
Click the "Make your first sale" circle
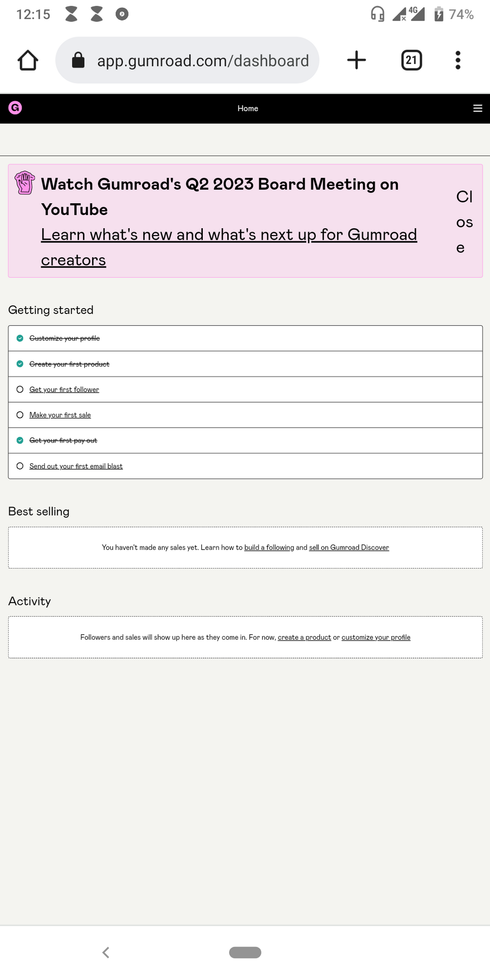coord(20,415)
